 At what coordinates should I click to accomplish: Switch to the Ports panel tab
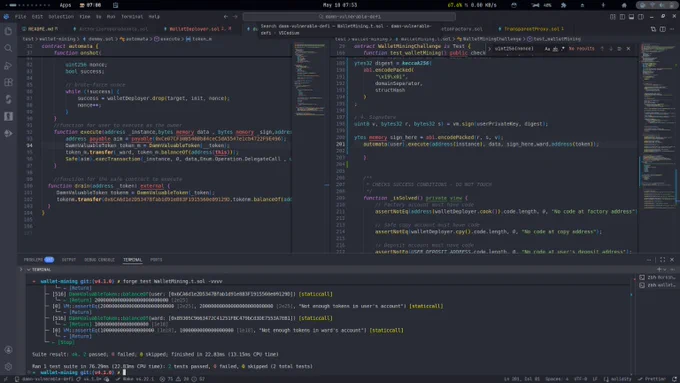point(156,260)
